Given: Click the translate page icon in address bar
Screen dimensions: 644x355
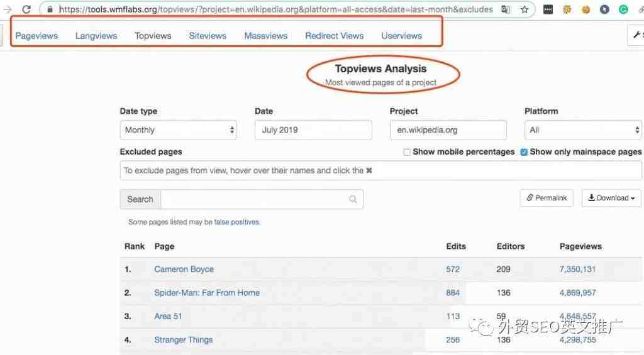Looking at the screenshot, I should tap(506, 9).
